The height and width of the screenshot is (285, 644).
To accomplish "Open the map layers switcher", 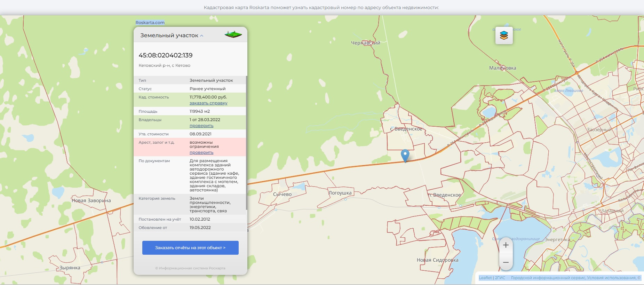I will pos(504,35).
